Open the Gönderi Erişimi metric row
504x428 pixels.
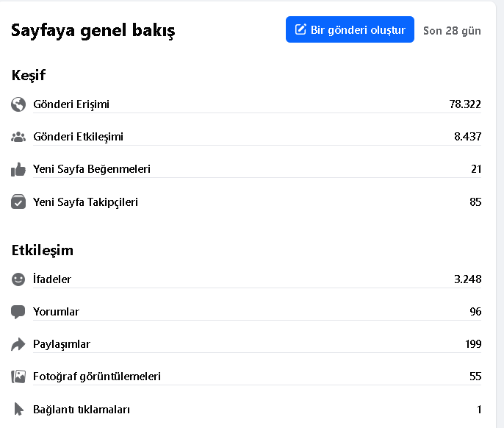[246, 104]
